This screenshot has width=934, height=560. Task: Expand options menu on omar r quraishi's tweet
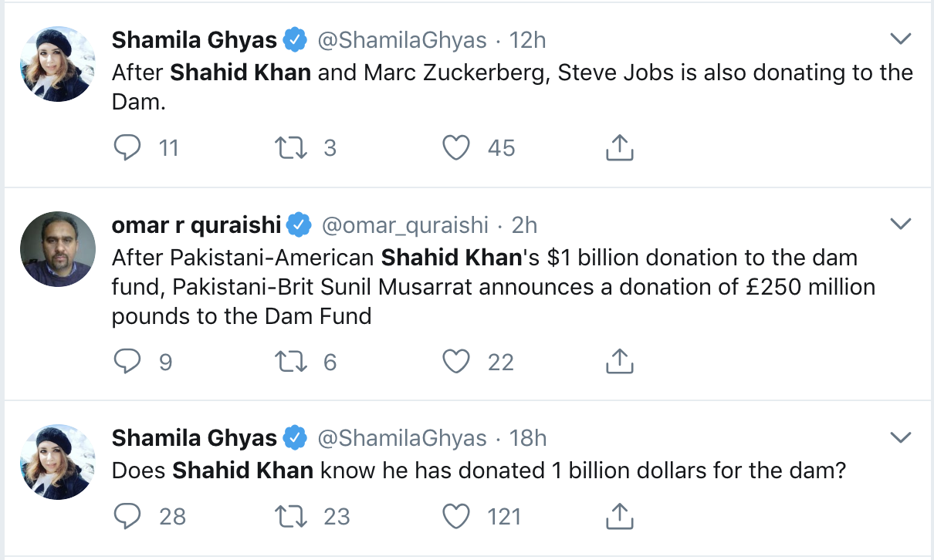point(901,224)
